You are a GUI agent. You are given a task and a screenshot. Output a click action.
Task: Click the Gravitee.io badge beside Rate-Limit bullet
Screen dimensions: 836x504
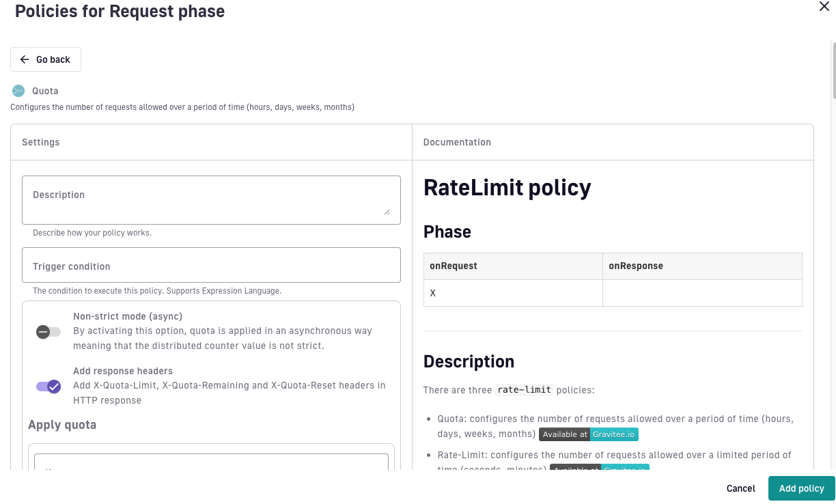tap(625, 468)
